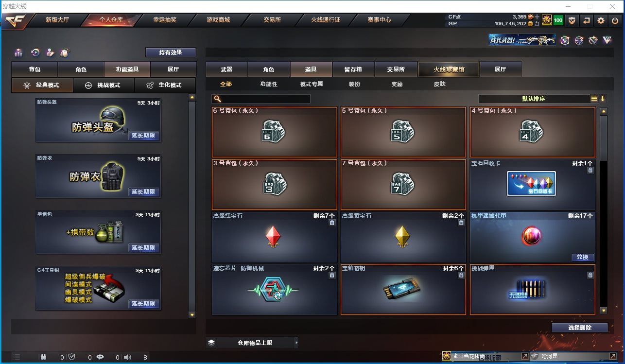Click the return arrow icon in top bar
Viewport: 625px width, 364px height.
click(587, 20)
